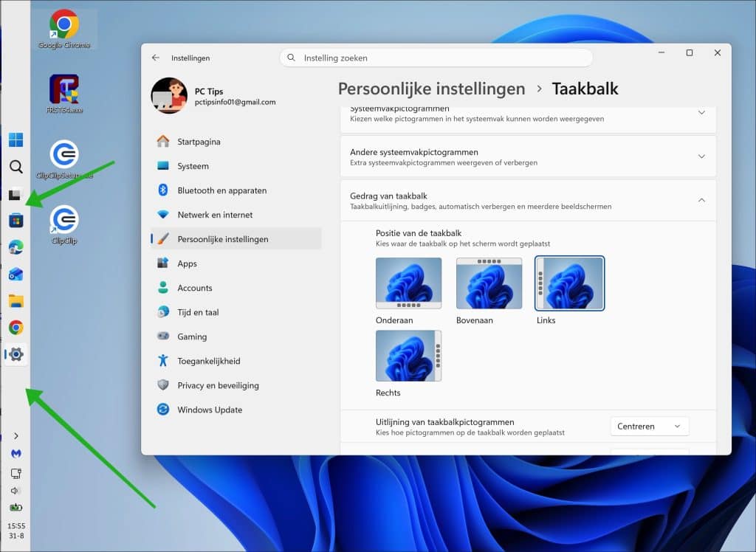Select Google Chrome desktop shortcut
The height and width of the screenshot is (552, 756).
point(64,29)
